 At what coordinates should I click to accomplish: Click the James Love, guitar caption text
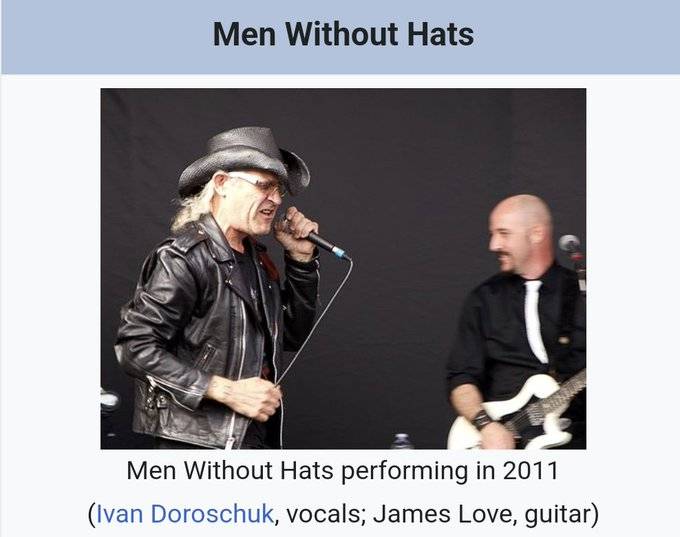pyautogui.click(x=481, y=514)
